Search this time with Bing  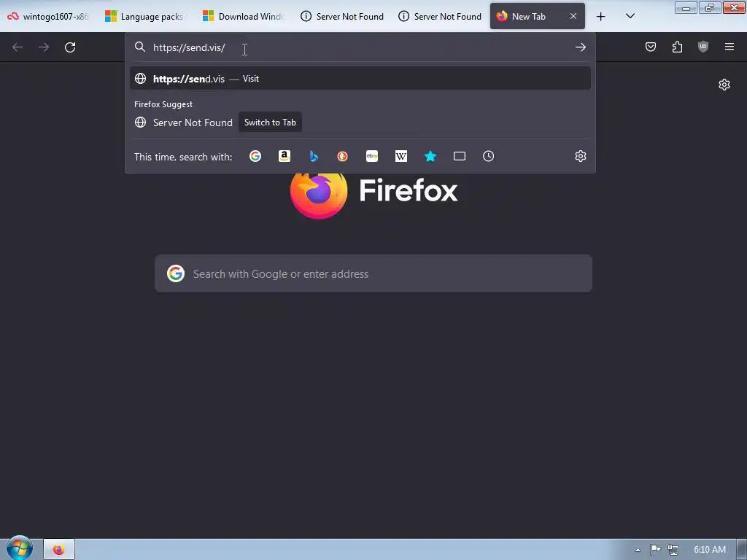314,156
